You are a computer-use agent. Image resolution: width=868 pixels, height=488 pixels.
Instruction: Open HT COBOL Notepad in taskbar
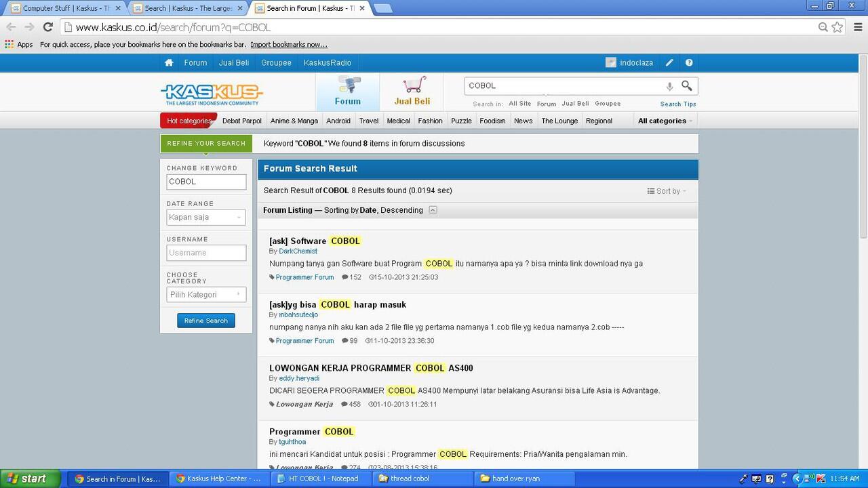(321, 479)
